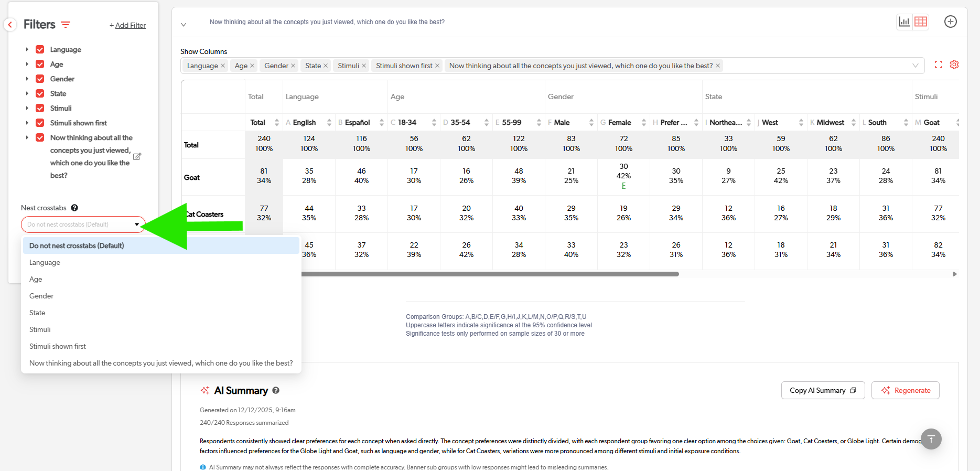Click scroll-to-top round button
The height and width of the screenshot is (471, 980).
tap(931, 439)
